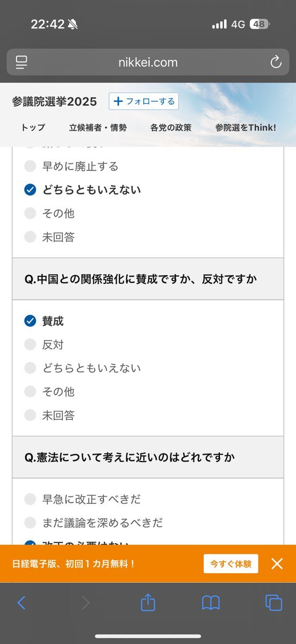Viewport: 296px width, 644px height.
Task: Tap the 今すぐ体験 trial button
Action: pos(231,563)
